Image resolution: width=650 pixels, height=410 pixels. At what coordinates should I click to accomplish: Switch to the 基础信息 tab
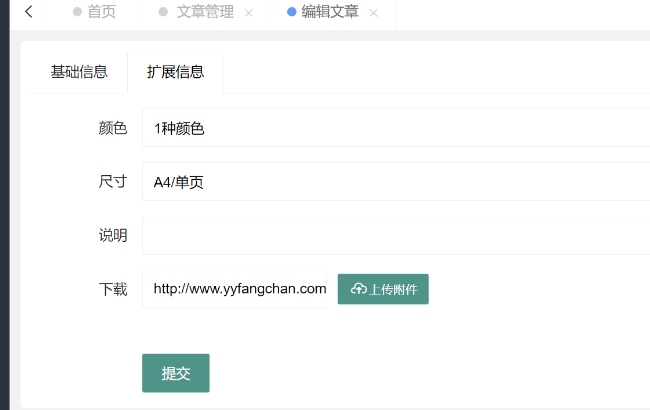click(79, 72)
